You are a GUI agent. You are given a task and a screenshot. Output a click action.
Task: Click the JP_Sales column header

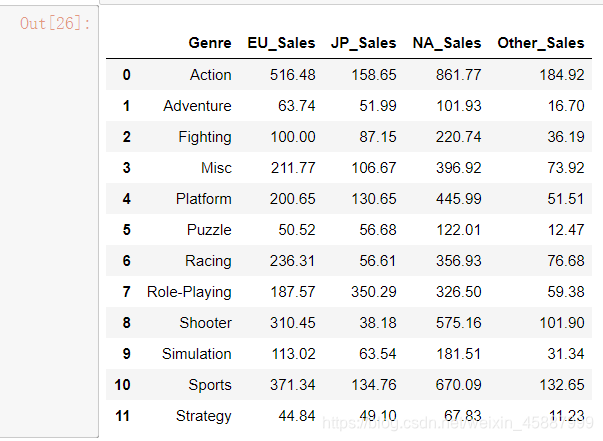[364, 43]
